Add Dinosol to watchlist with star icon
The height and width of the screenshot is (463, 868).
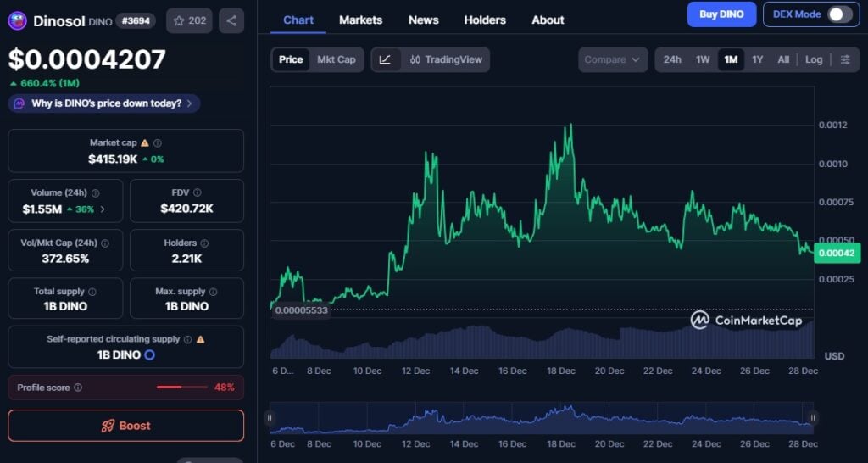click(x=189, y=20)
